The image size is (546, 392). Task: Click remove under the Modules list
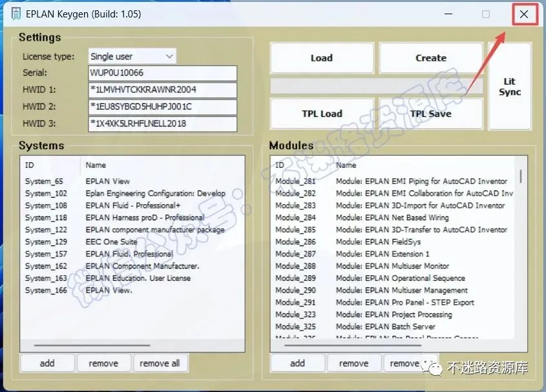pos(354,363)
